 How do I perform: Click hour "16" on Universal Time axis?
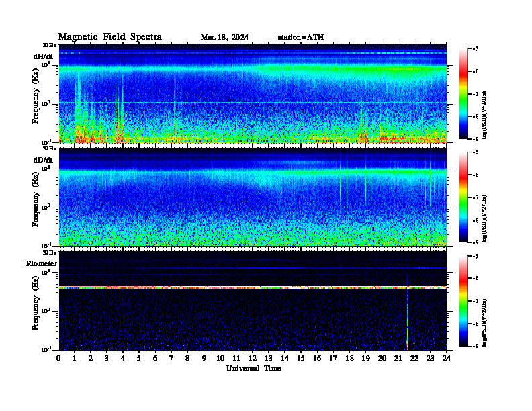pyautogui.click(x=317, y=358)
